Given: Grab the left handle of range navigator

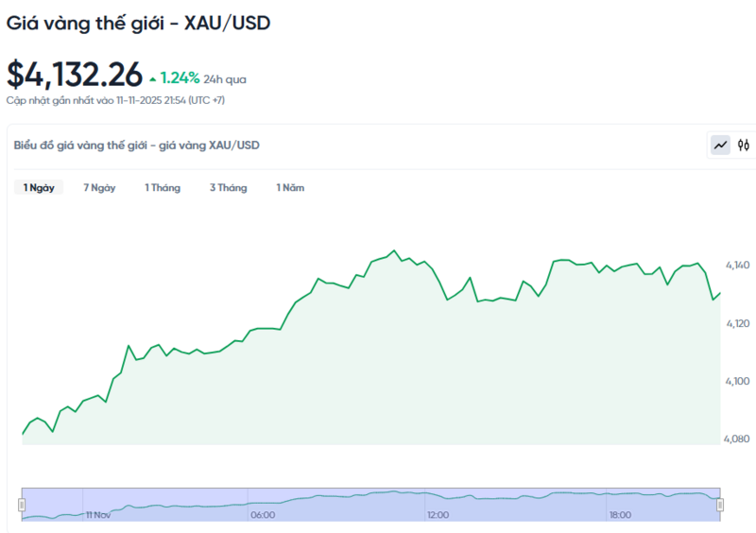Looking at the screenshot, I should coord(22,505).
